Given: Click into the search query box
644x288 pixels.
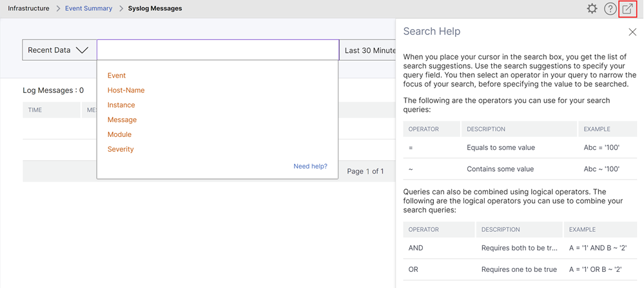Looking at the screenshot, I should pos(218,50).
